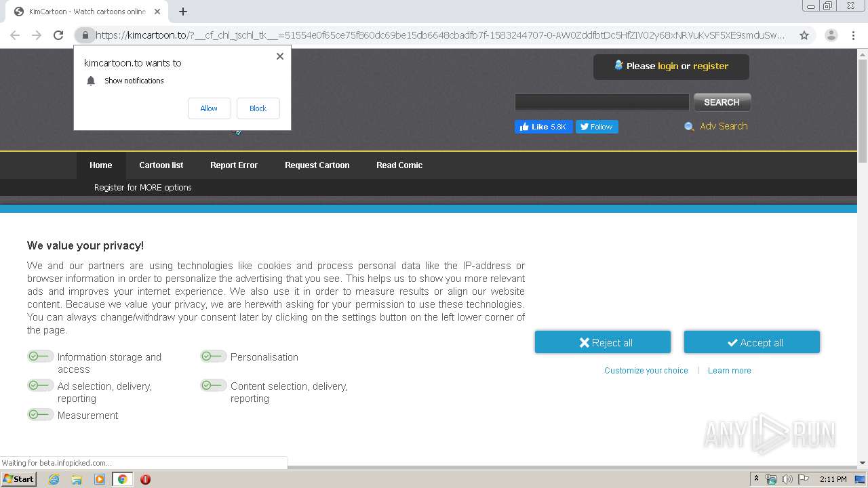The image size is (868, 488).
Task: Click the register link
Action: (711, 66)
